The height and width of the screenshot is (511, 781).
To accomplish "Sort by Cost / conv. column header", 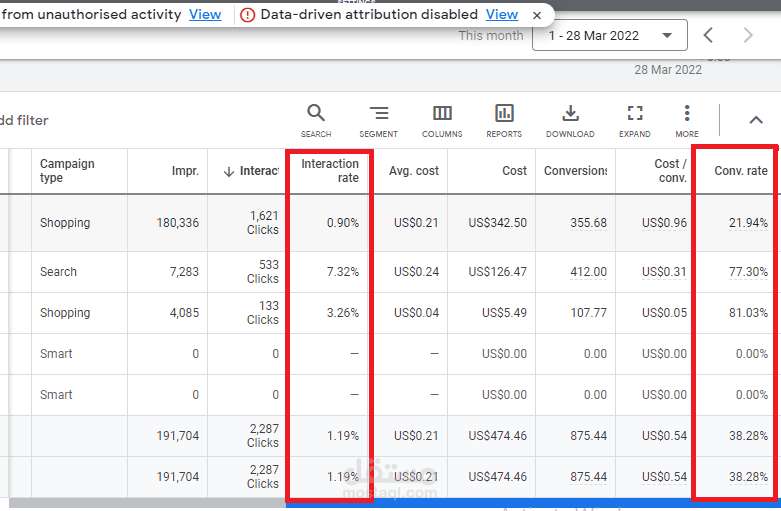I will pos(670,171).
